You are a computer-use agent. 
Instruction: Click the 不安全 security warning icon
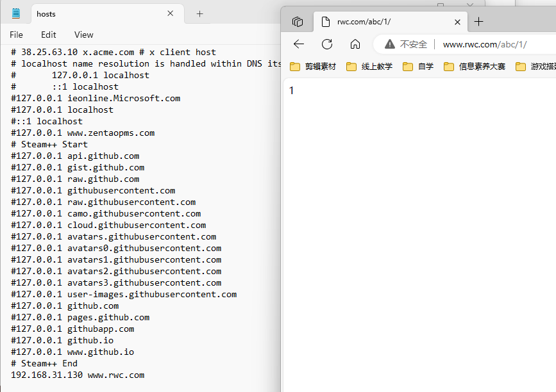(x=389, y=44)
